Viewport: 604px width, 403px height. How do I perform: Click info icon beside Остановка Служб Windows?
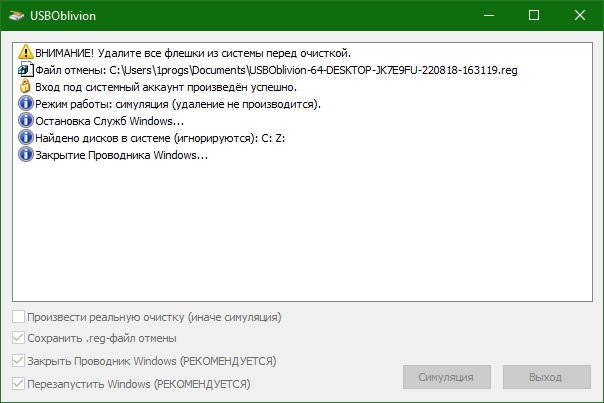[x=26, y=120]
